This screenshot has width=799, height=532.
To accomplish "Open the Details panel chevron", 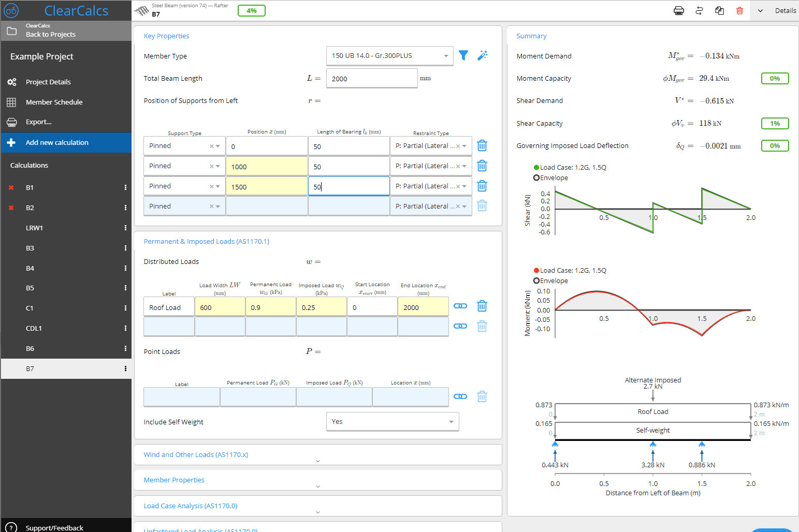I will pyautogui.click(x=760, y=10).
